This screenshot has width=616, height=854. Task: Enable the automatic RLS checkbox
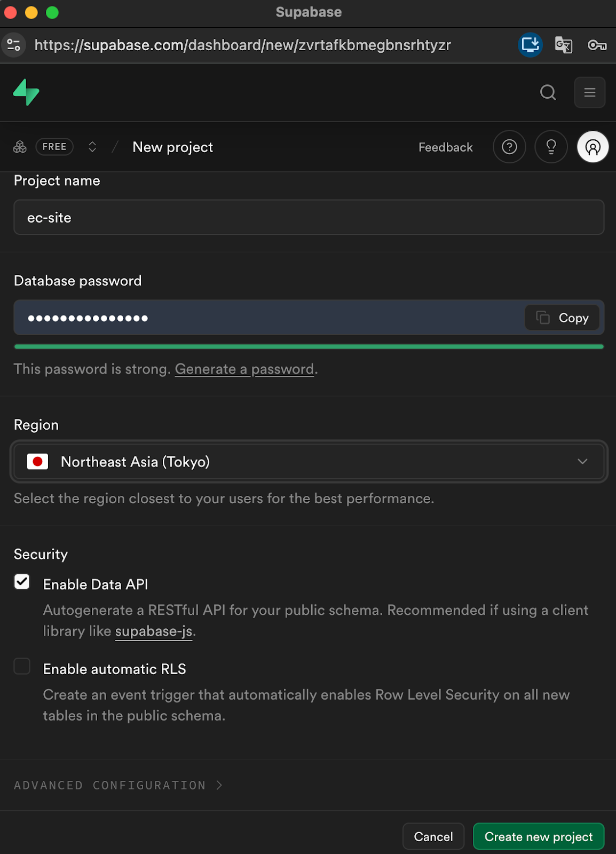click(22, 666)
